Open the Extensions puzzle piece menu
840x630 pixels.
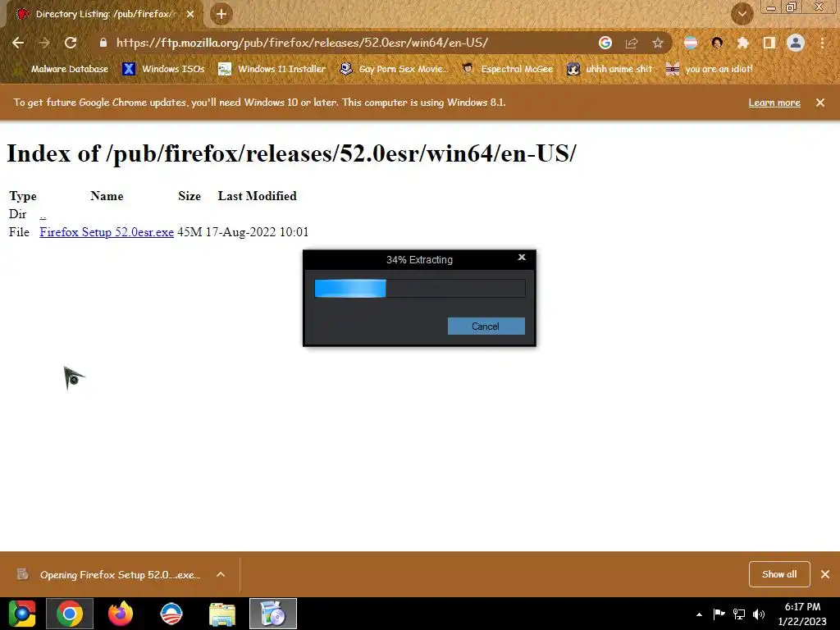tap(743, 43)
